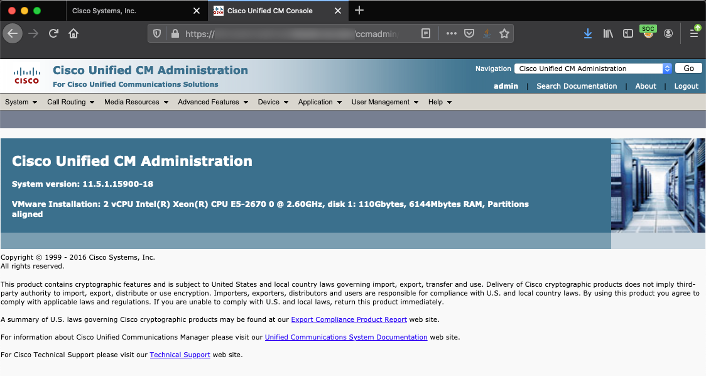This screenshot has width=706, height=376.
Task: Click the data center image thumbnail
Action: coord(658,185)
